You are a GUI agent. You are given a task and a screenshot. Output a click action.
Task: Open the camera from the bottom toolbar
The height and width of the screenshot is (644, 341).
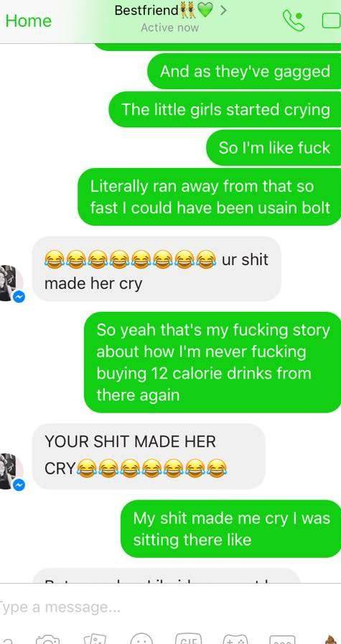point(48,640)
